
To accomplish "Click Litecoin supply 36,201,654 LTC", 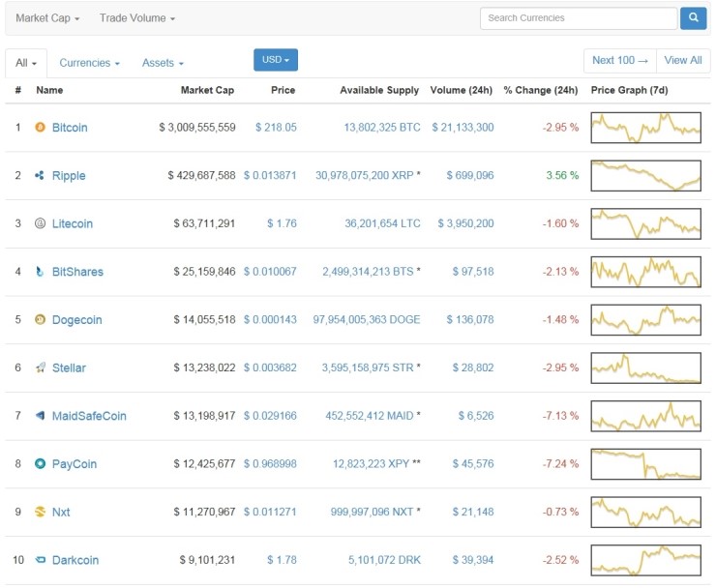I will (382, 223).
